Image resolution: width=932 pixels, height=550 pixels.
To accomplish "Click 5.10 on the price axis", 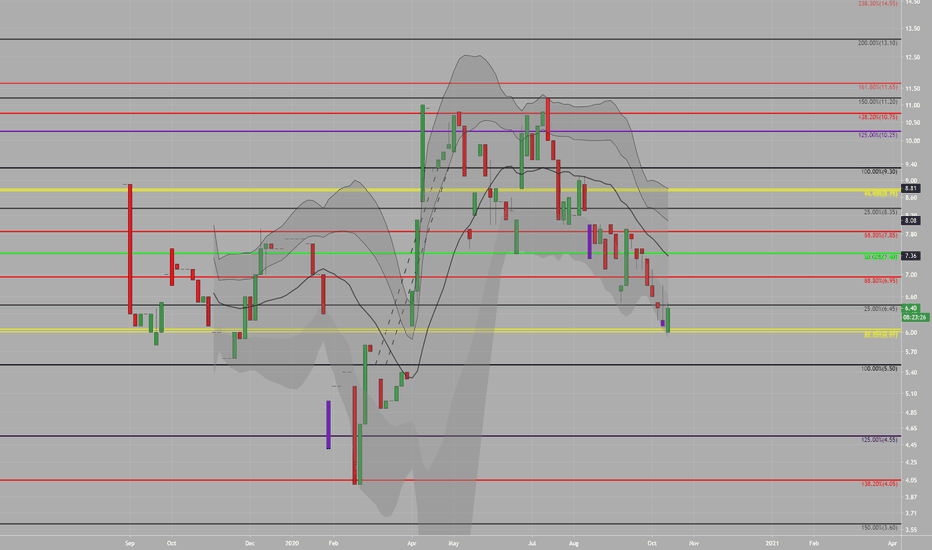I will pyautogui.click(x=911, y=394).
